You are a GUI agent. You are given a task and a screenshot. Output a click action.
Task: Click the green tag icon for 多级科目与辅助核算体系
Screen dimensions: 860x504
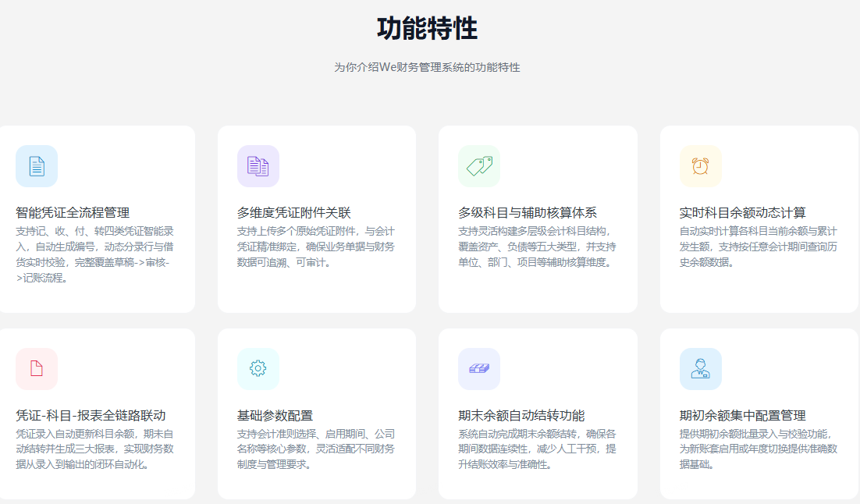pyautogui.click(x=479, y=166)
